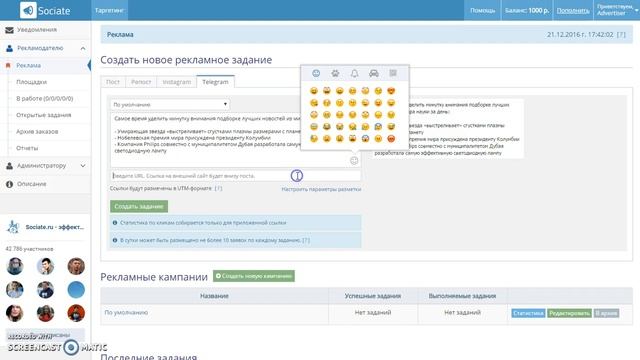Click the blue Статистика button
Image resolution: width=640 pixels, height=360 pixels.
click(x=528, y=313)
